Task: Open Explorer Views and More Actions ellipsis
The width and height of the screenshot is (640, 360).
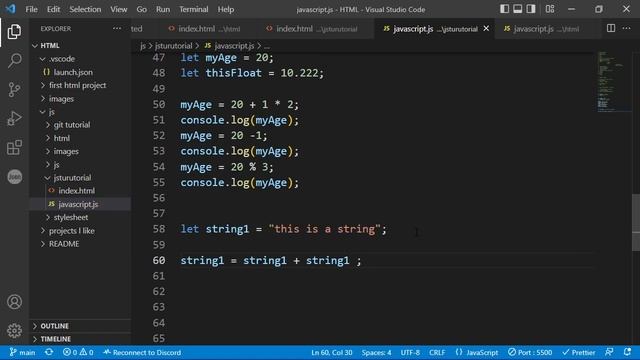Action: pos(117,28)
